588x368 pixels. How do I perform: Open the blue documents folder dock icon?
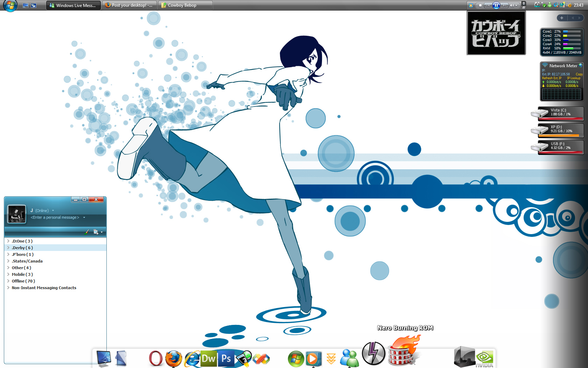pyautogui.click(x=121, y=359)
